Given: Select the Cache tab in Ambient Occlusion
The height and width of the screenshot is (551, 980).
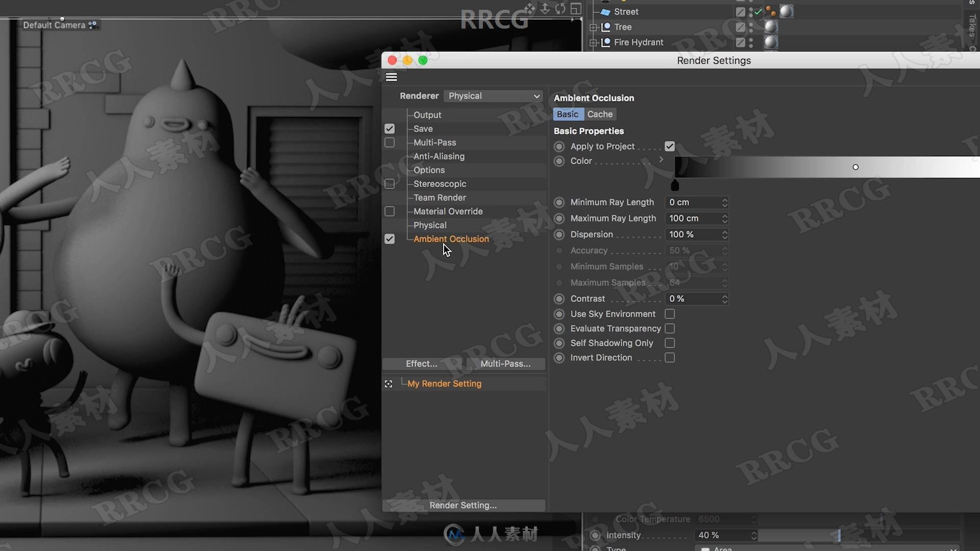Looking at the screenshot, I should (599, 114).
